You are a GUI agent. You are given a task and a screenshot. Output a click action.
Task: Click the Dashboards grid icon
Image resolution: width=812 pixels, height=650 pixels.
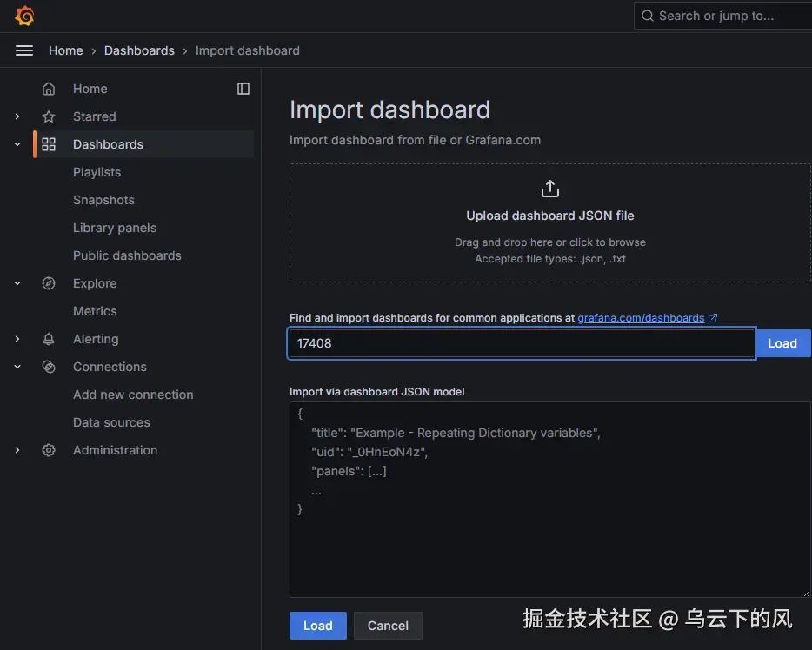coord(49,144)
